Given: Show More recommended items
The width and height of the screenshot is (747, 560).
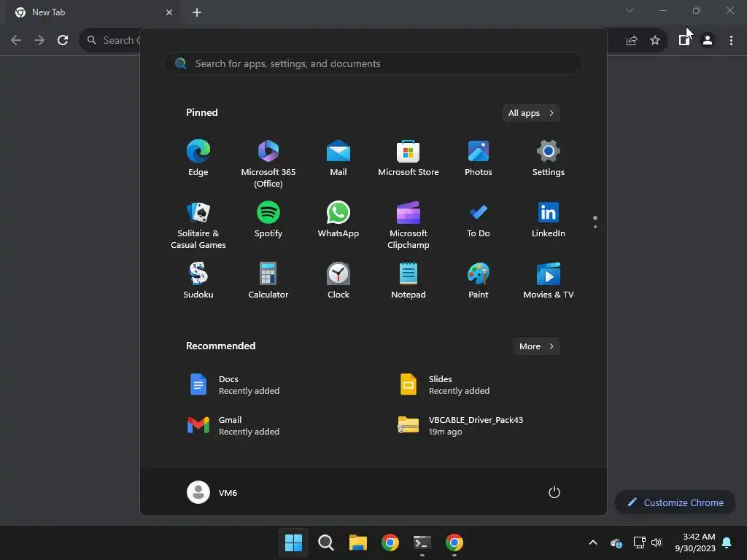Looking at the screenshot, I should click(x=537, y=346).
